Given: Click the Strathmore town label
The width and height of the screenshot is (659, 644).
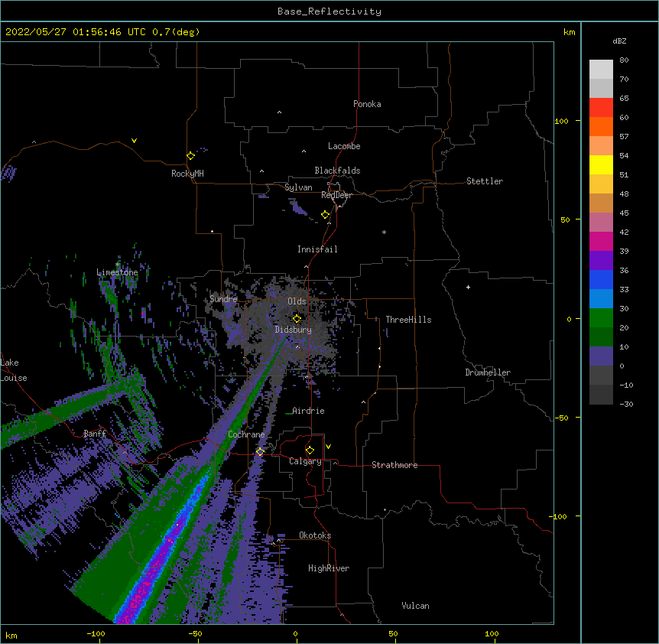Looking at the screenshot, I should tap(394, 465).
